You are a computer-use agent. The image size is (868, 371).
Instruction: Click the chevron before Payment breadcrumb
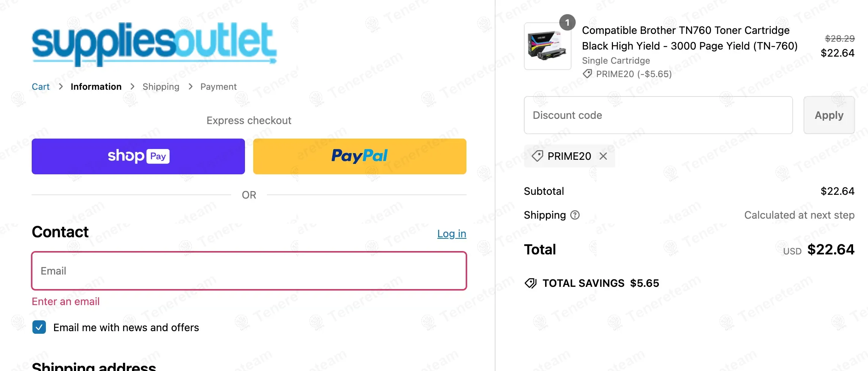tap(191, 87)
